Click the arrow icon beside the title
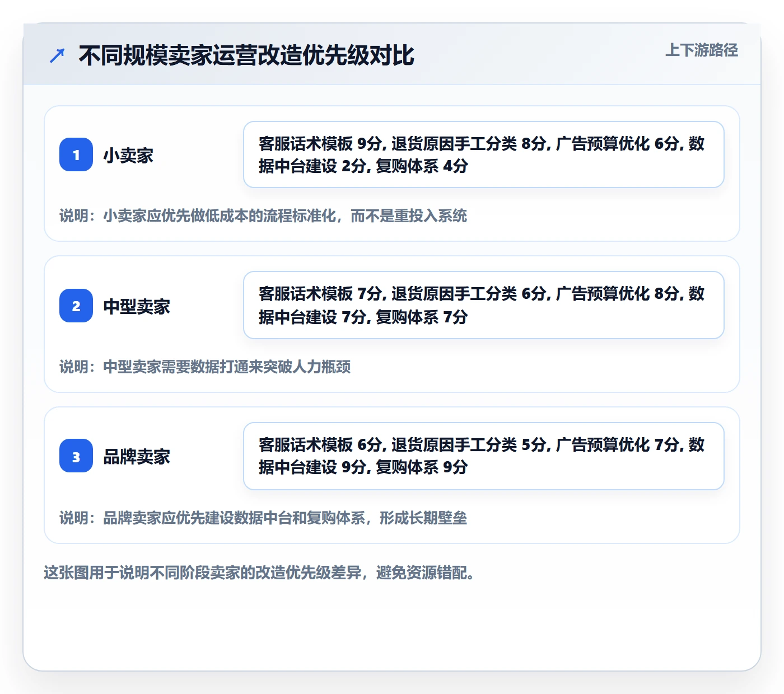Screen dimensions: 784x694 pos(57,55)
